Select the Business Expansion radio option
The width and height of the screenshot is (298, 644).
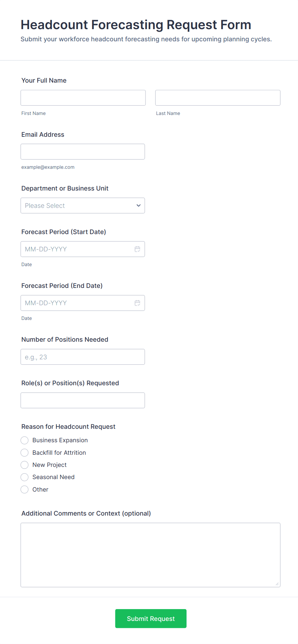(25, 440)
